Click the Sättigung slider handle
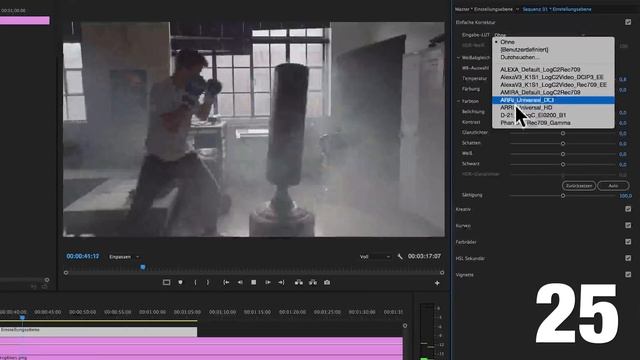The width and height of the screenshot is (640, 360). pos(563,196)
